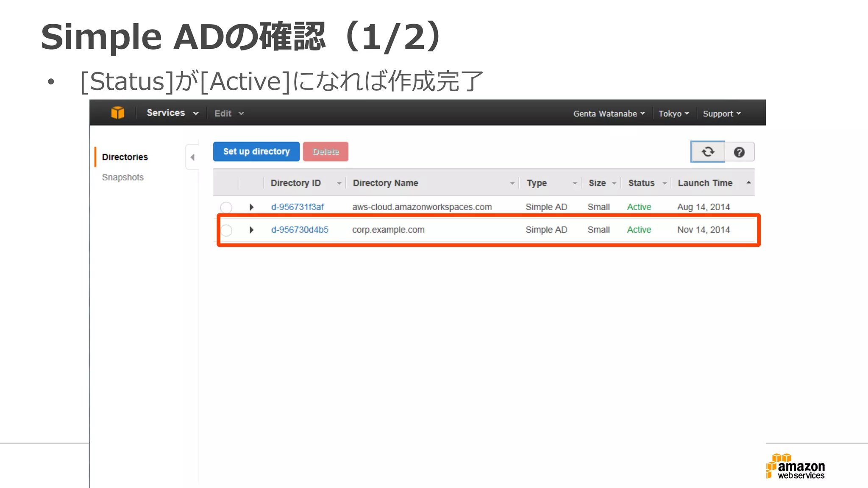
Task: Open Size column filter arrow
Action: tap(614, 183)
